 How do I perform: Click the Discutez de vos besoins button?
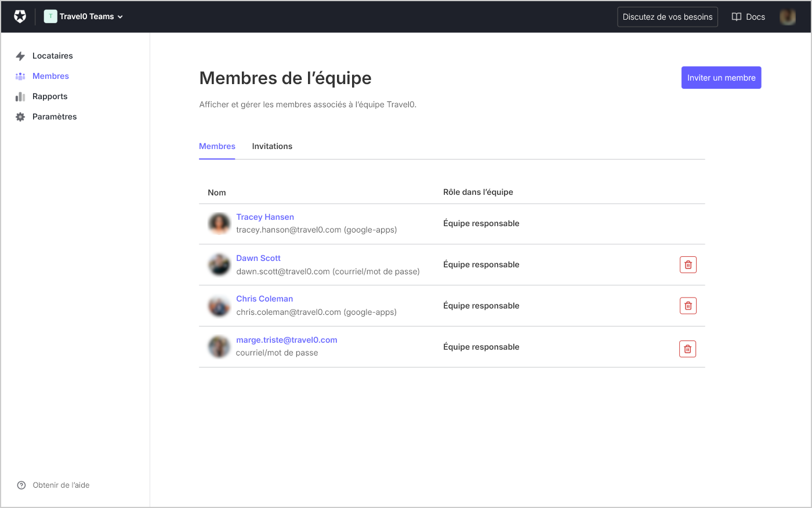click(667, 17)
